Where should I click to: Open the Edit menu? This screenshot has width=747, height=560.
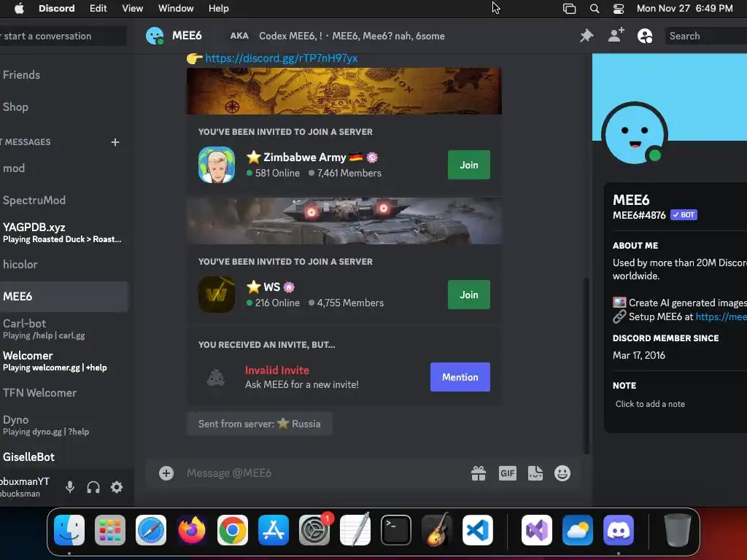click(x=98, y=8)
